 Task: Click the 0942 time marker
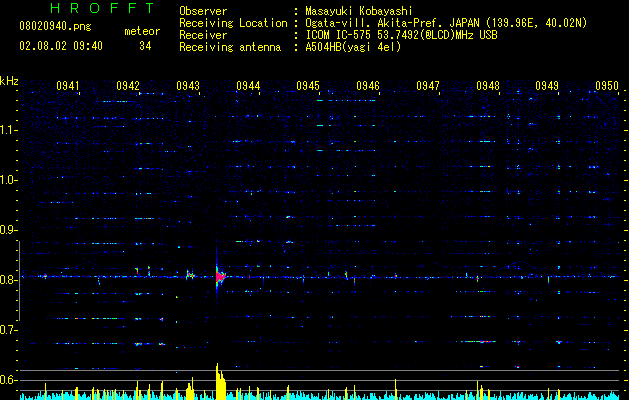[128, 86]
